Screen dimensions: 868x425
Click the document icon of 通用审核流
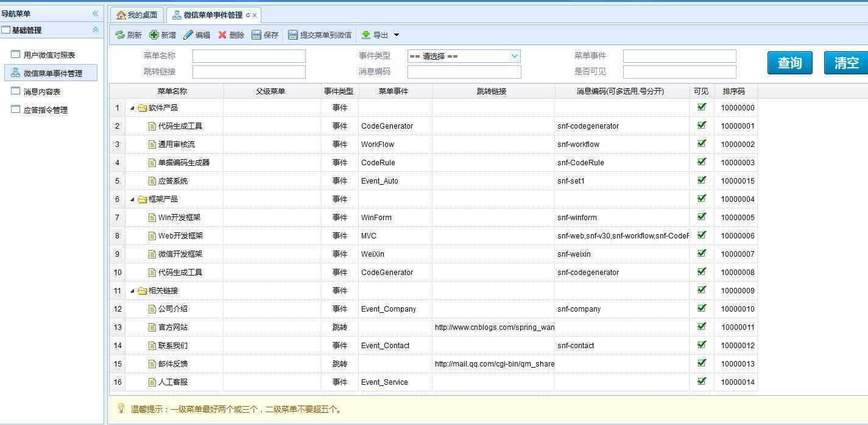click(x=152, y=145)
